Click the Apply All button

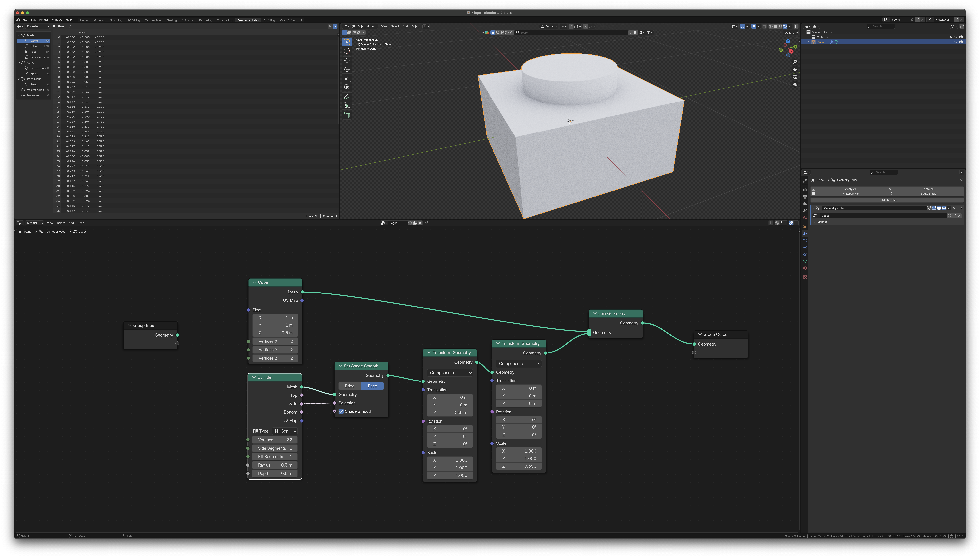(849, 189)
